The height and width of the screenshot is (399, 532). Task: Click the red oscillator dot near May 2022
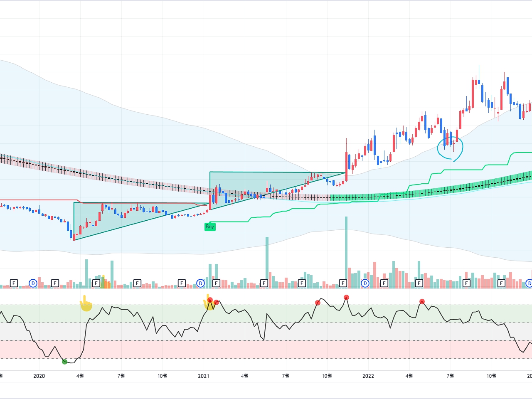click(422, 301)
